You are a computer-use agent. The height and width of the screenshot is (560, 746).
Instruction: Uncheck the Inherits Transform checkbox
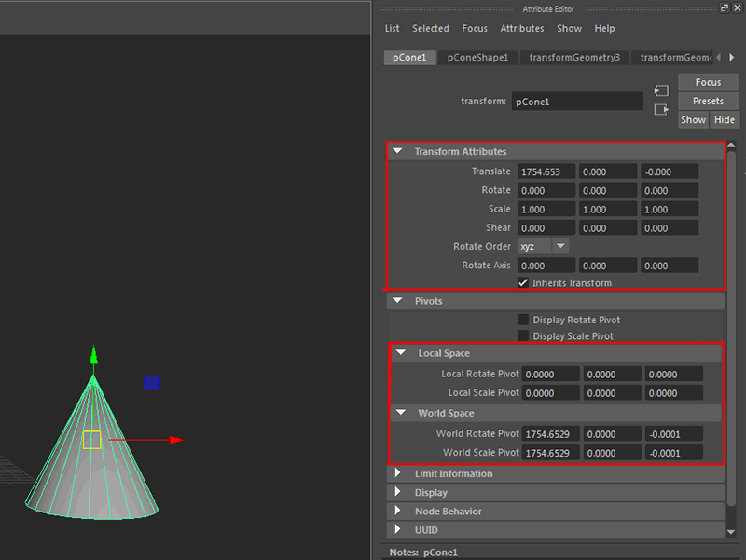pos(523,283)
